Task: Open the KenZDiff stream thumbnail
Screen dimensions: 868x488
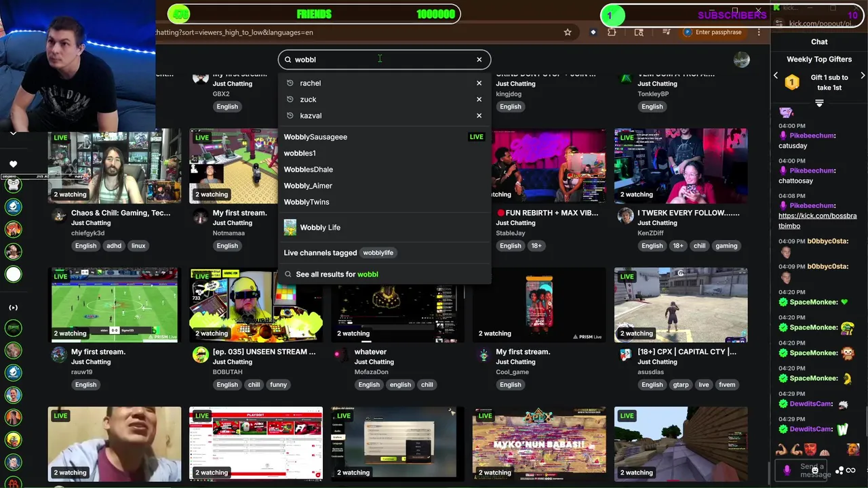Action: coord(681,166)
